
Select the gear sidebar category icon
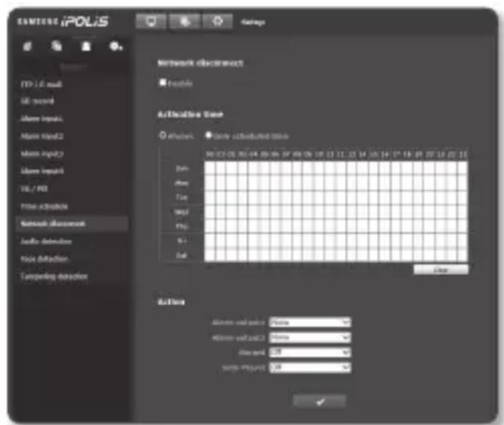coord(116,46)
